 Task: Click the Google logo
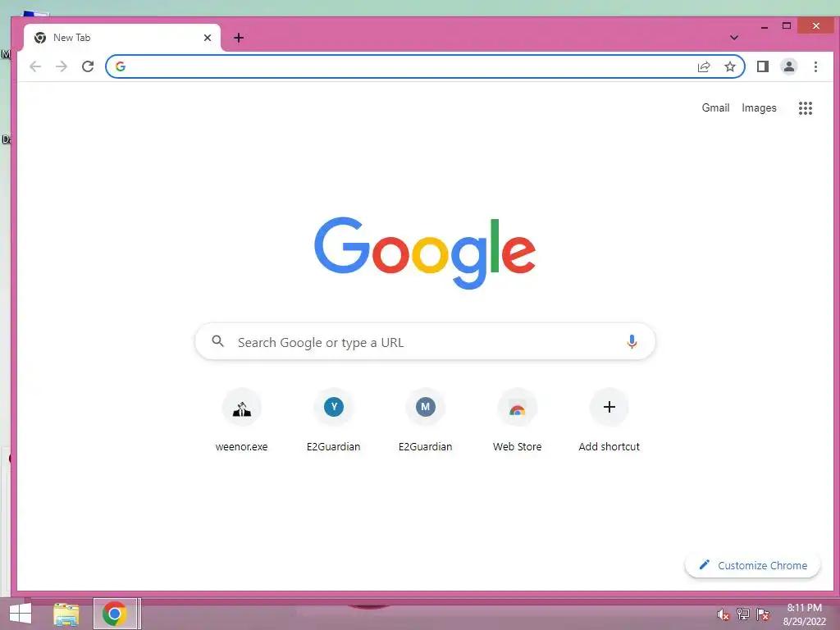tap(425, 253)
